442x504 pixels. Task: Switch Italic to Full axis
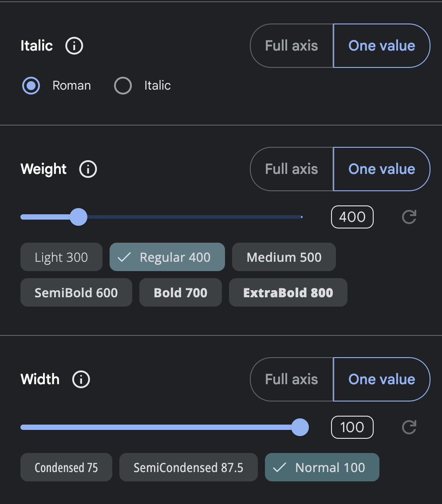tap(292, 46)
